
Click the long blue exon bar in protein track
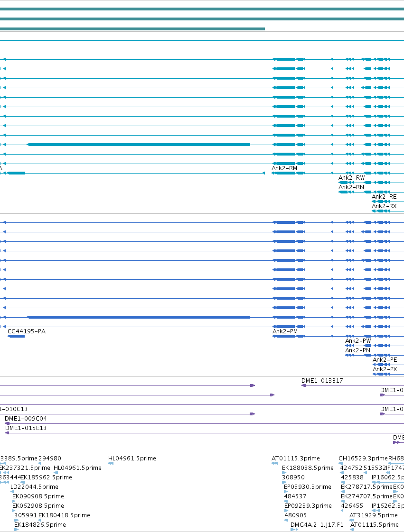[139, 317]
